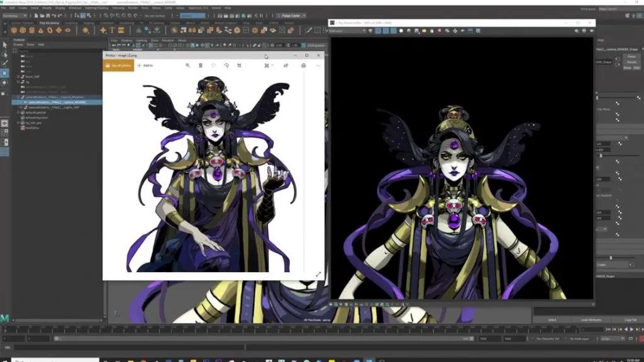The height and width of the screenshot is (362, 644).
Task: Crop the image using the crop icon in Photos
Action: [x=240, y=65]
